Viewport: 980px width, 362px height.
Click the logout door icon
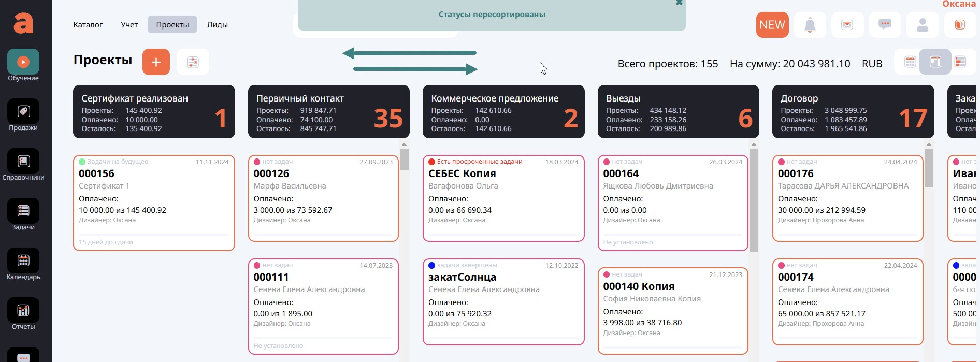point(960,25)
